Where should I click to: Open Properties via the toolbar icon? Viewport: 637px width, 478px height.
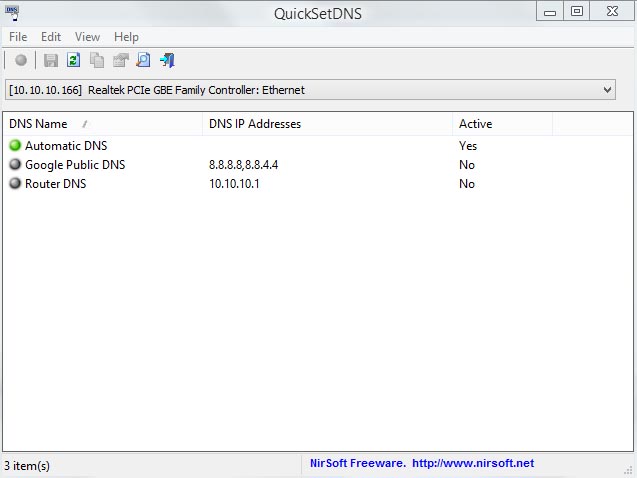(x=121, y=61)
